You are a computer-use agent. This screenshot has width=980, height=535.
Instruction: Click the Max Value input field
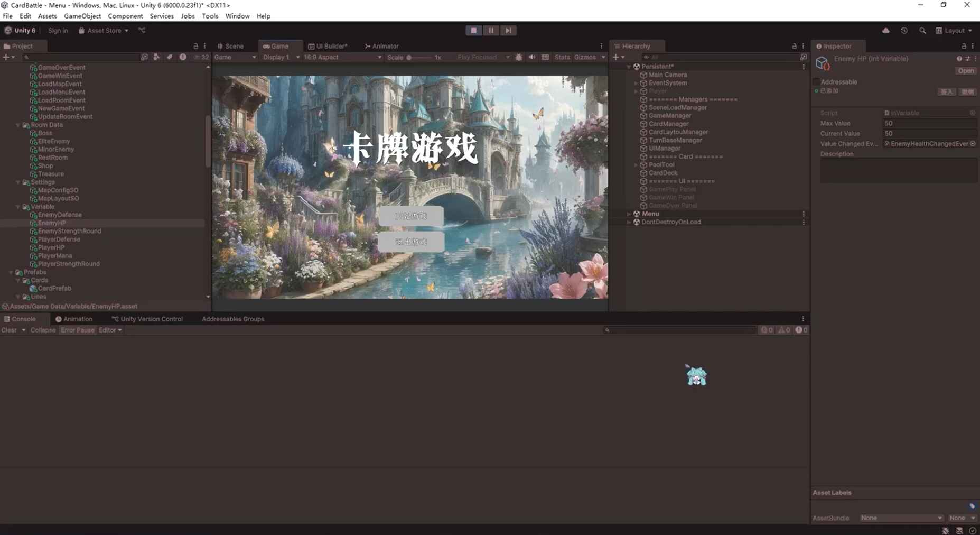pos(929,123)
